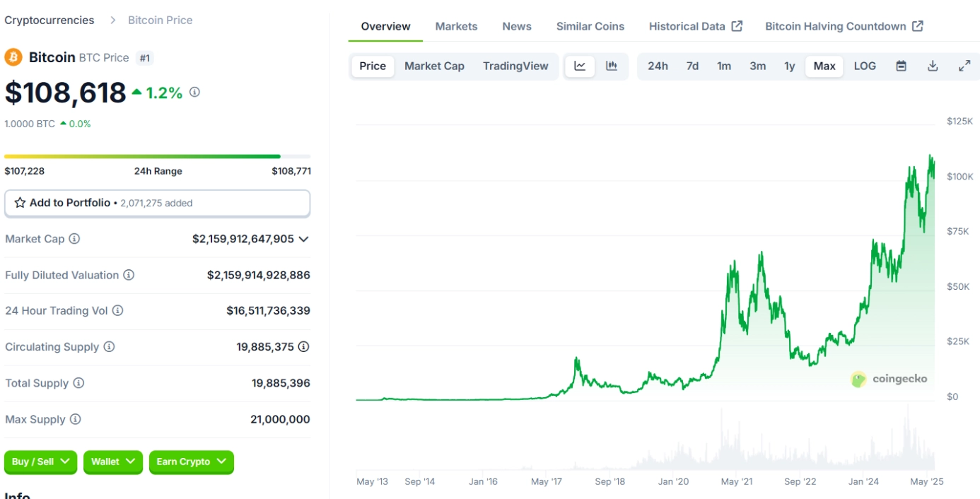Open the calendar date range picker
The height and width of the screenshot is (499, 980).
click(901, 66)
